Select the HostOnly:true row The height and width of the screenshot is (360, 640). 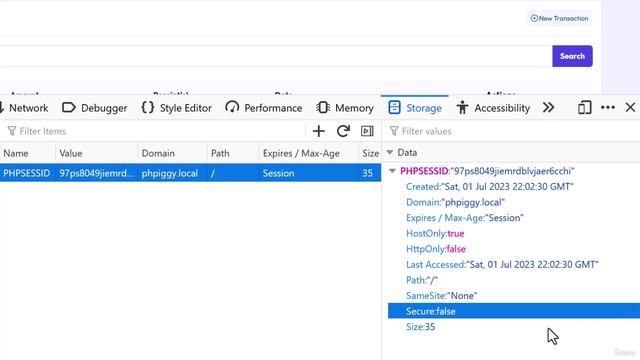click(514, 233)
